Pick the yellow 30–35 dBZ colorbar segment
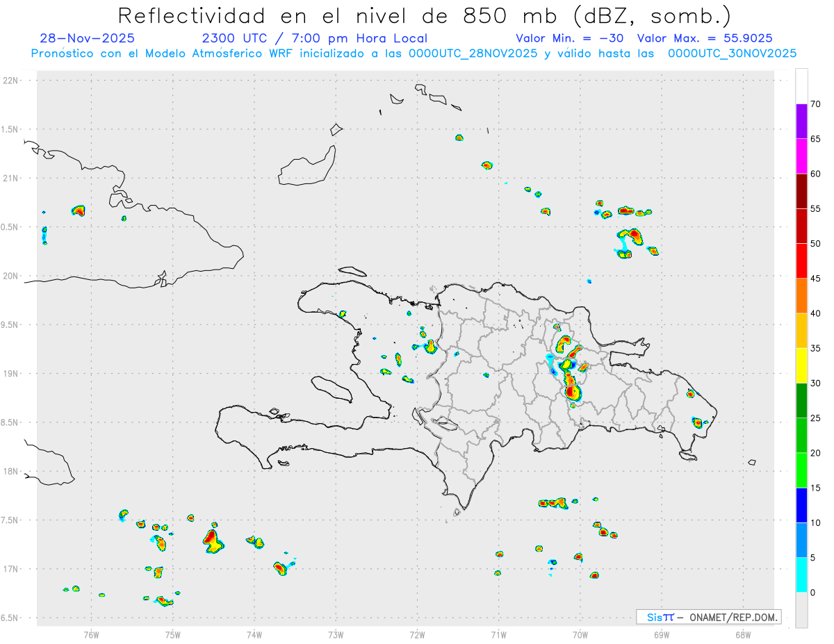 [801, 365]
